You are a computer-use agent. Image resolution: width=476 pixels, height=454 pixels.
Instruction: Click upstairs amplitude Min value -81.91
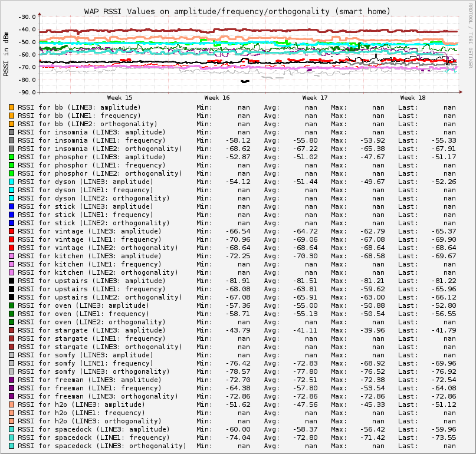pos(238,281)
